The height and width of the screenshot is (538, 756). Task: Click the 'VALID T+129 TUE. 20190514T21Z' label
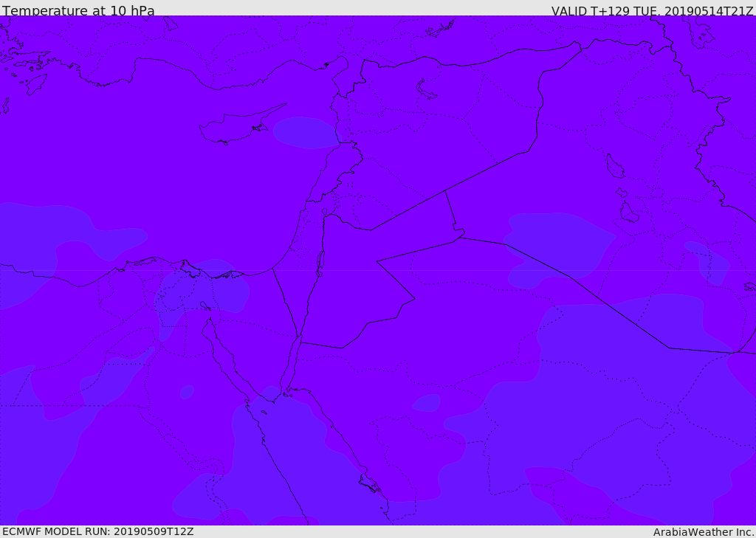click(x=652, y=11)
